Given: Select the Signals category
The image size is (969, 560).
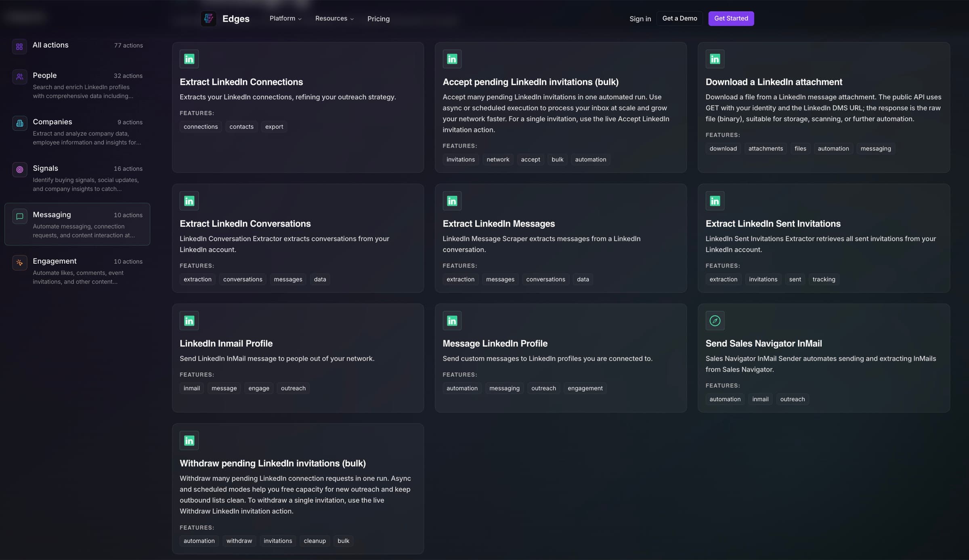Looking at the screenshot, I should (x=77, y=178).
